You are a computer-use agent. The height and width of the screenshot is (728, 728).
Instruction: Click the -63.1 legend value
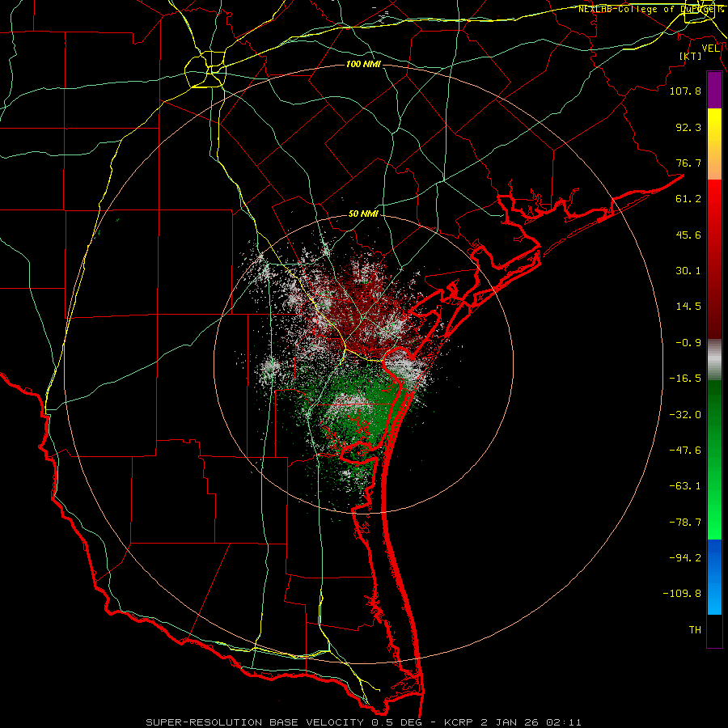pyautogui.click(x=685, y=486)
